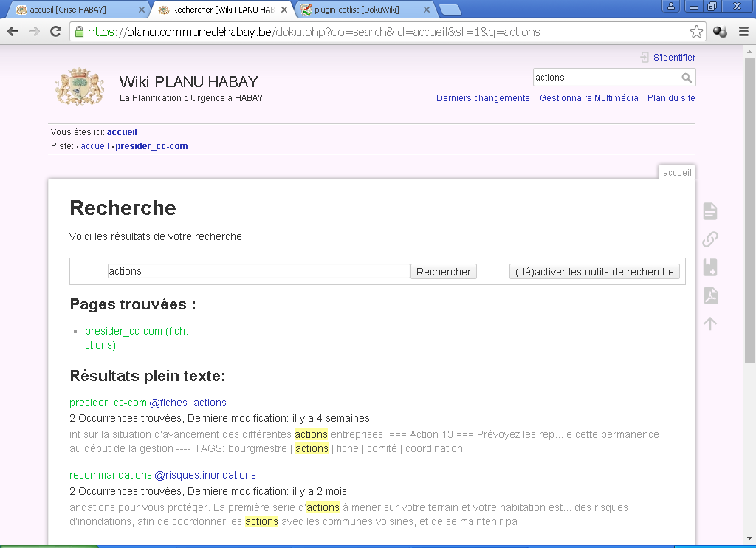Click the main search field containing 'actions'
The height and width of the screenshot is (548, 756).
[x=258, y=271]
